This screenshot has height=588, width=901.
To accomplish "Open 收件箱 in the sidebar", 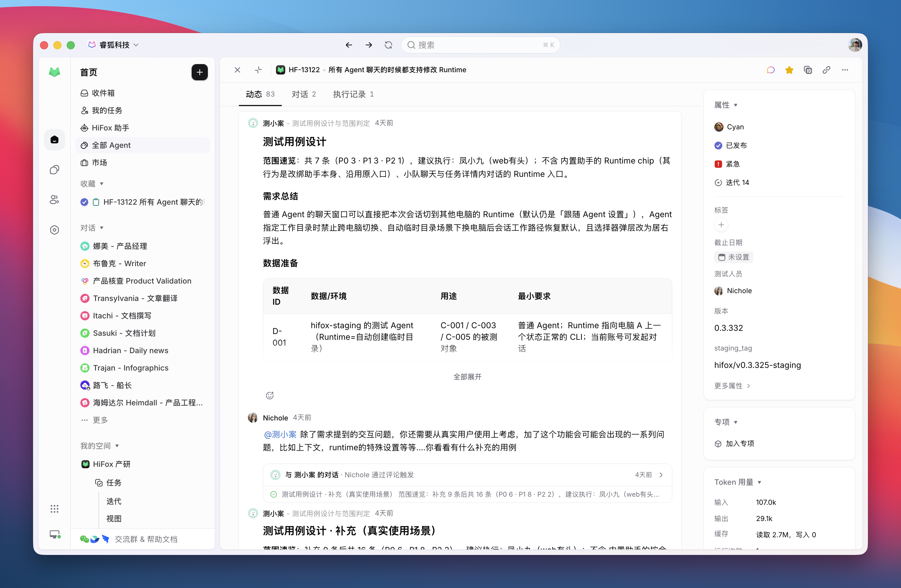I will point(142,93).
